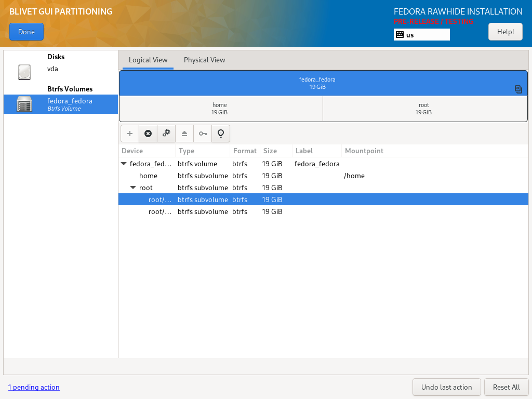Open the edit device gears icon
532x399 pixels.
[x=166, y=134]
